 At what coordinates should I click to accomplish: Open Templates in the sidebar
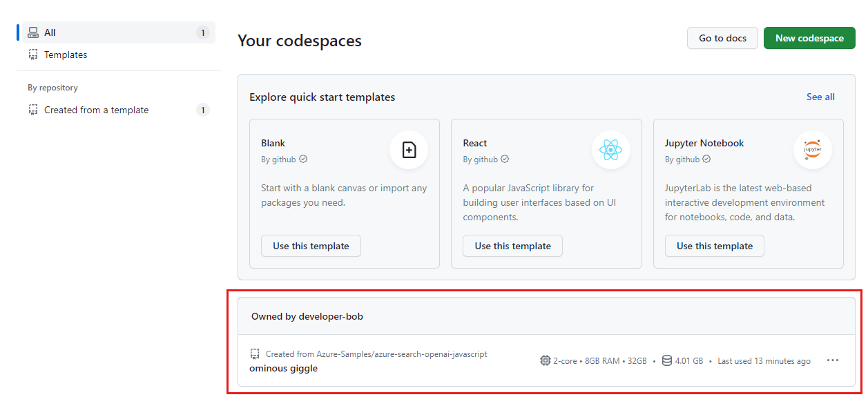point(66,55)
